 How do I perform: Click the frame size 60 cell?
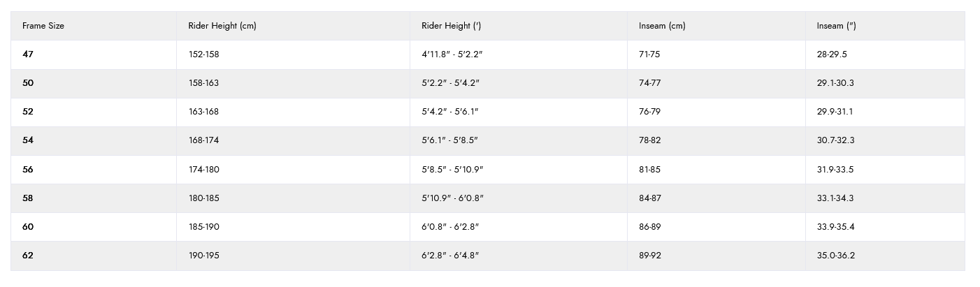click(x=28, y=227)
